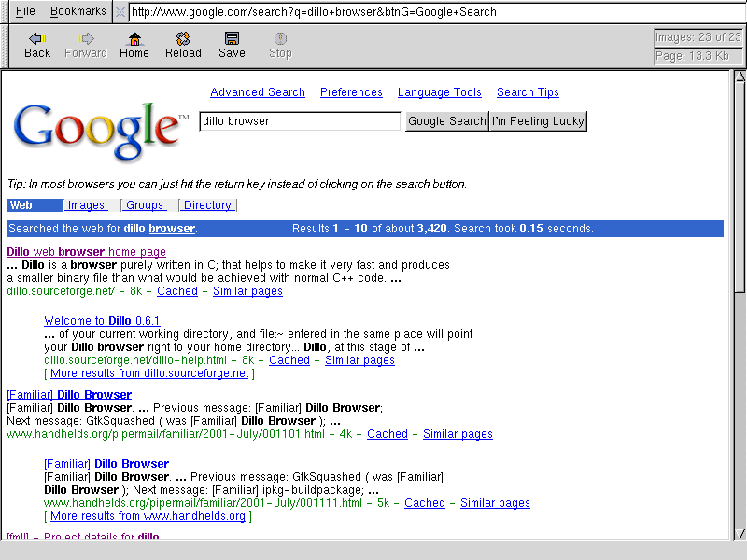Switch to the Directory tab
The image size is (747, 560).
click(x=207, y=205)
